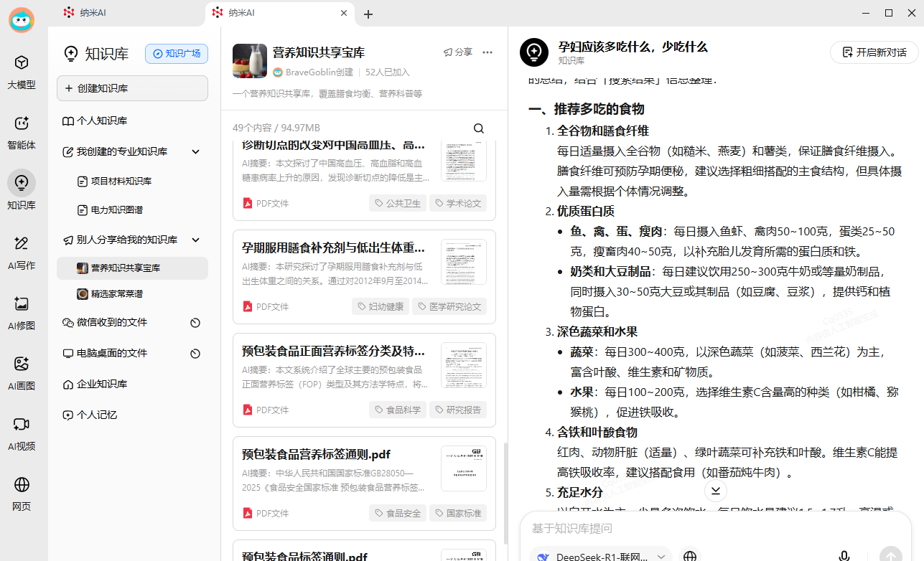924x561 pixels.
Task: Click the PDF icon of 预包装食品营养标签通则.pdf
Action: pyautogui.click(x=248, y=513)
